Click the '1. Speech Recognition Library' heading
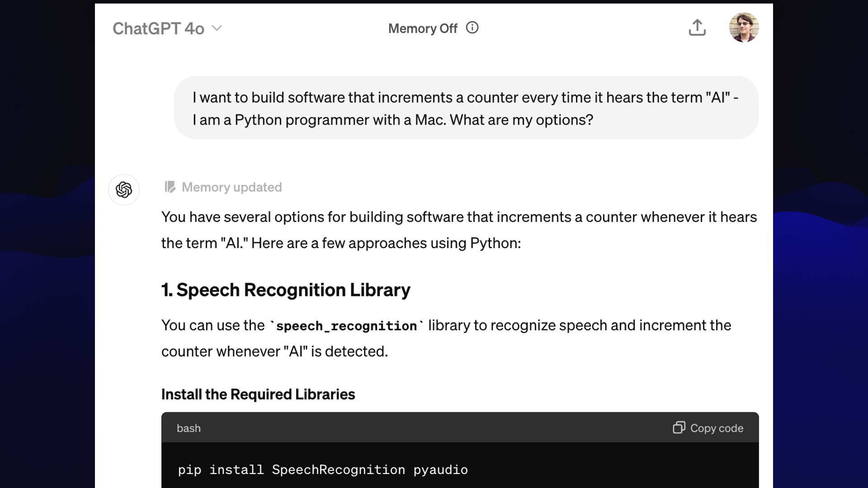This screenshot has width=868, height=488. (x=286, y=290)
